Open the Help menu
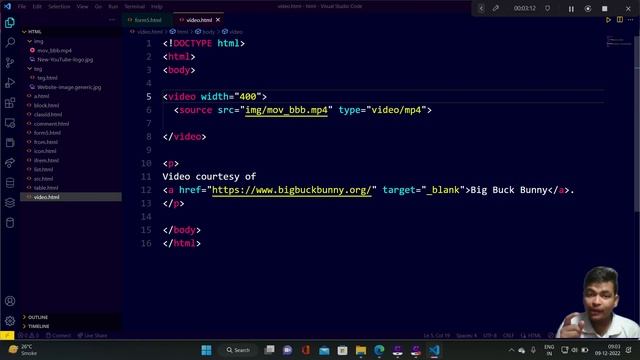 coord(157,7)
